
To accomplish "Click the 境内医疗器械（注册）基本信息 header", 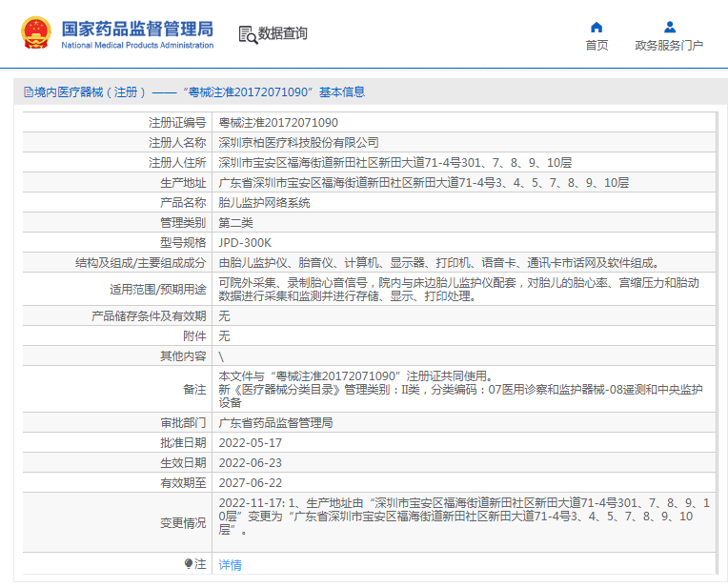I will click(x=194, y=91).
